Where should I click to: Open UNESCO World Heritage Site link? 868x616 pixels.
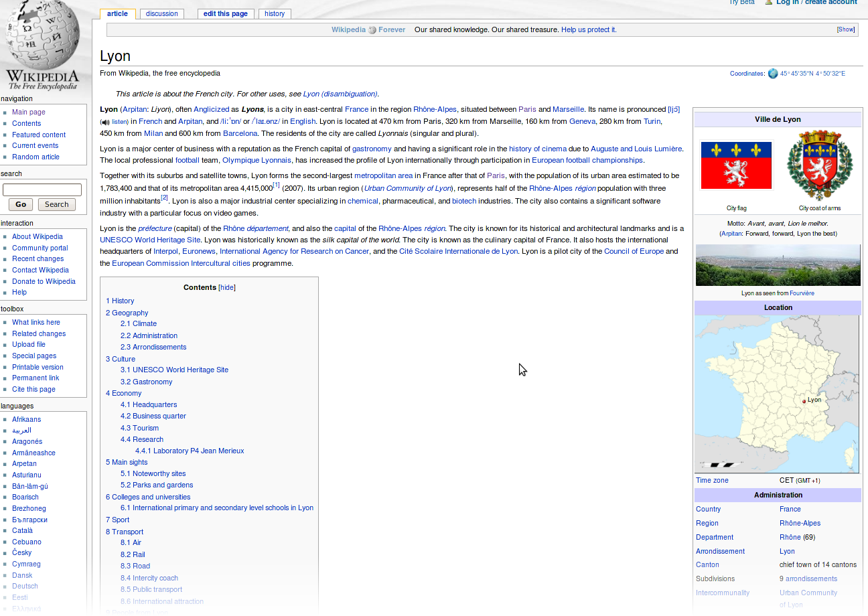(150, 240)
